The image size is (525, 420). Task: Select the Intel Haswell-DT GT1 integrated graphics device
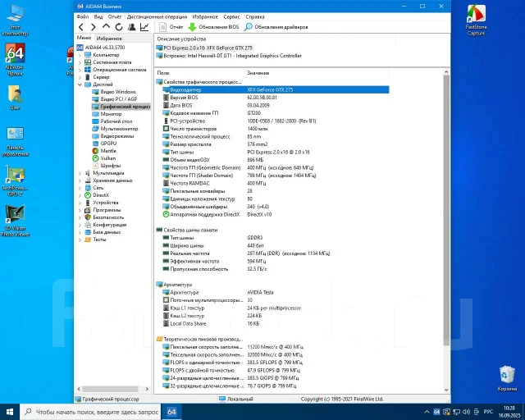click(229, 56)
